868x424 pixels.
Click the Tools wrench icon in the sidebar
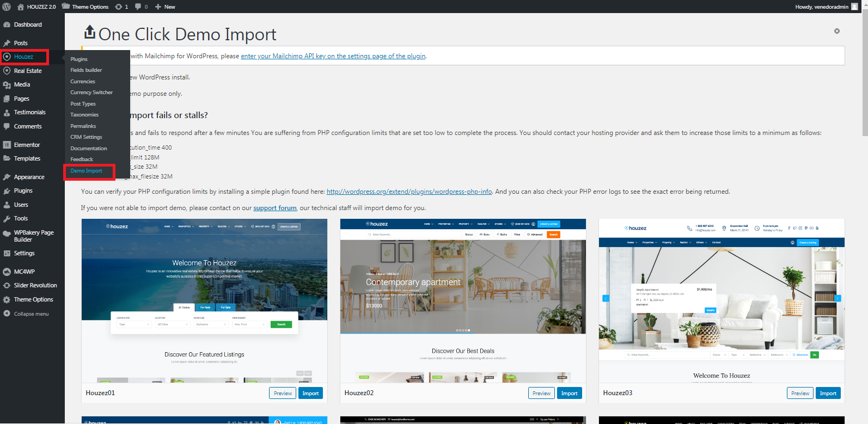coord(7,218)
